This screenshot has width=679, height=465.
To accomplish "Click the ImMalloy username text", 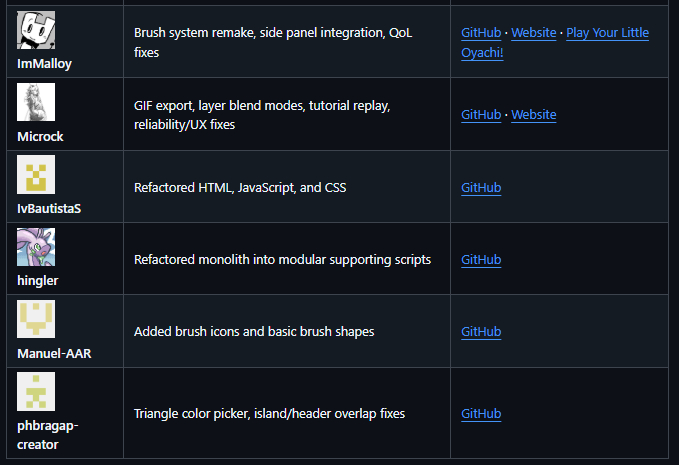I will coord(44,64).
